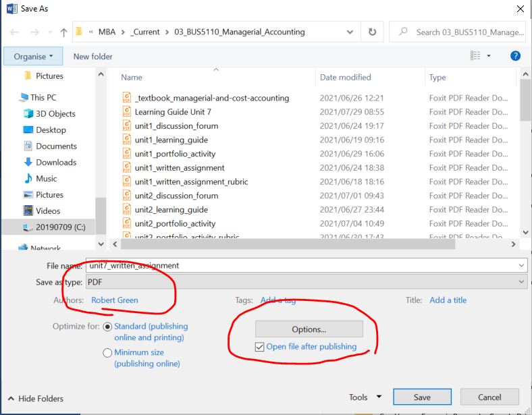Click the Forward navigation arrow
This screenshot has height=415, width=532.
click(34, 32)
